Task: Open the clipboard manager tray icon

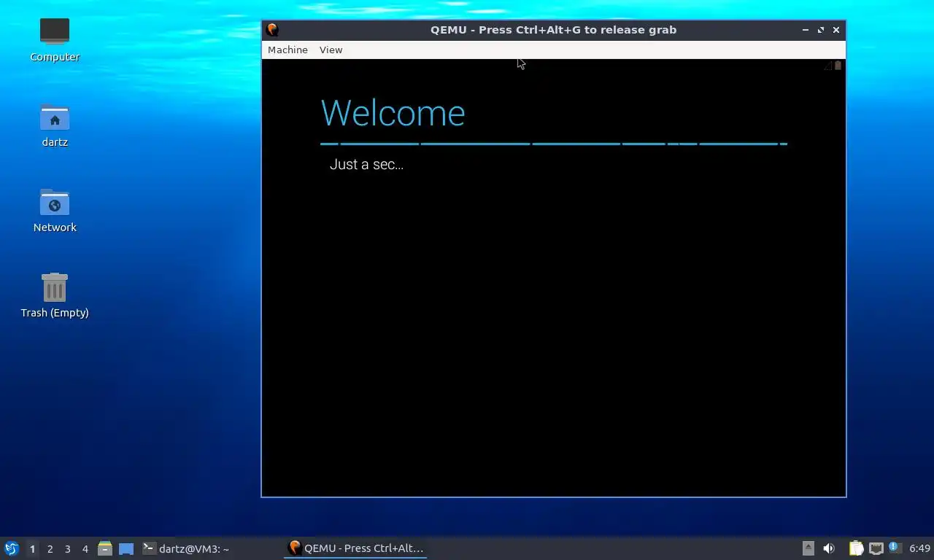Action: coord(856,548)
